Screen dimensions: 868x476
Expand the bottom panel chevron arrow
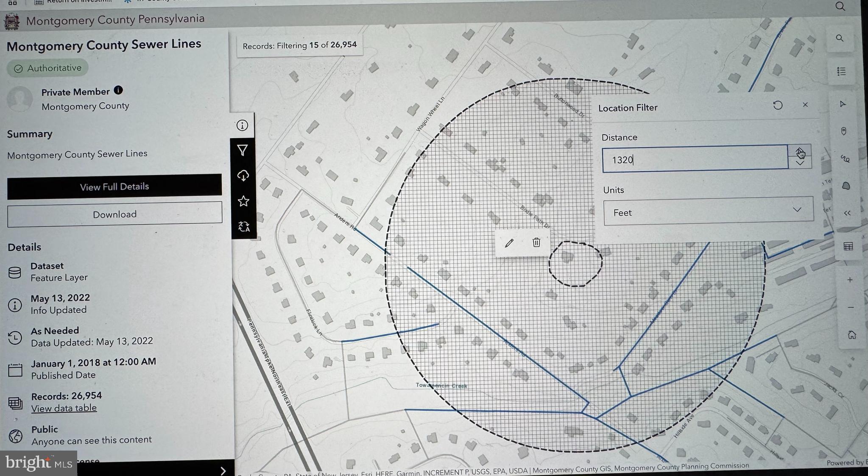click(x=223, y=470)
